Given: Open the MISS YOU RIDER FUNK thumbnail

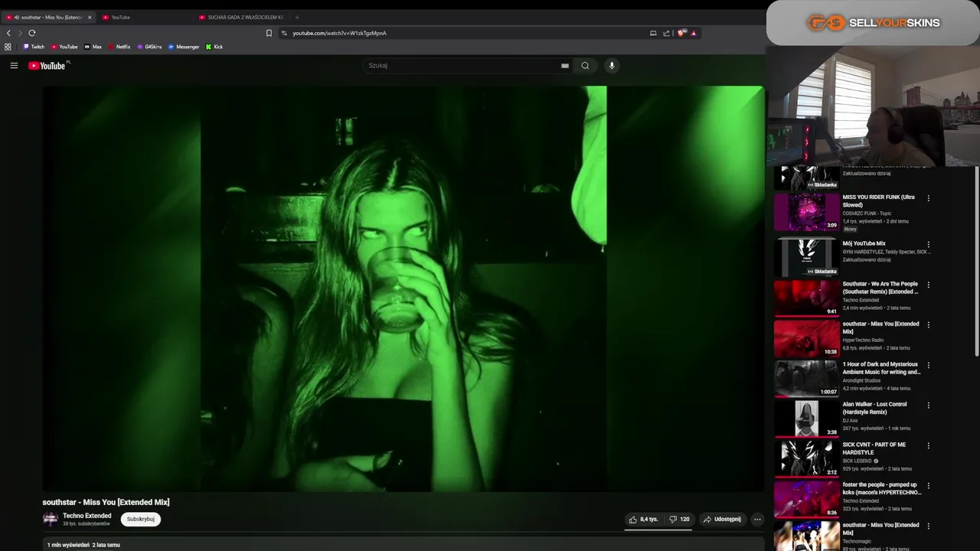Looking at the screenshot, I should [x=806, y=212].
